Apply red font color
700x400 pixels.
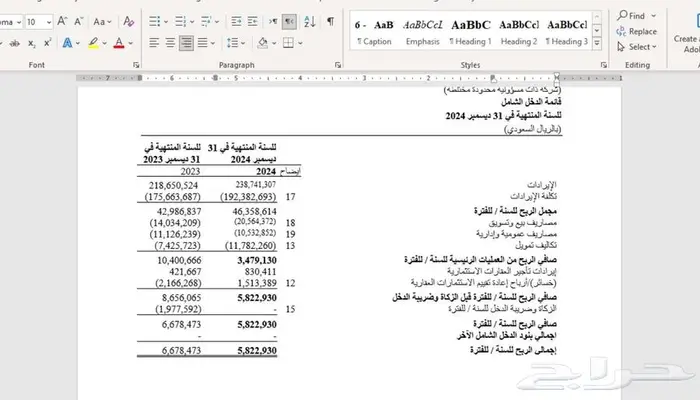tap(119, 43)
